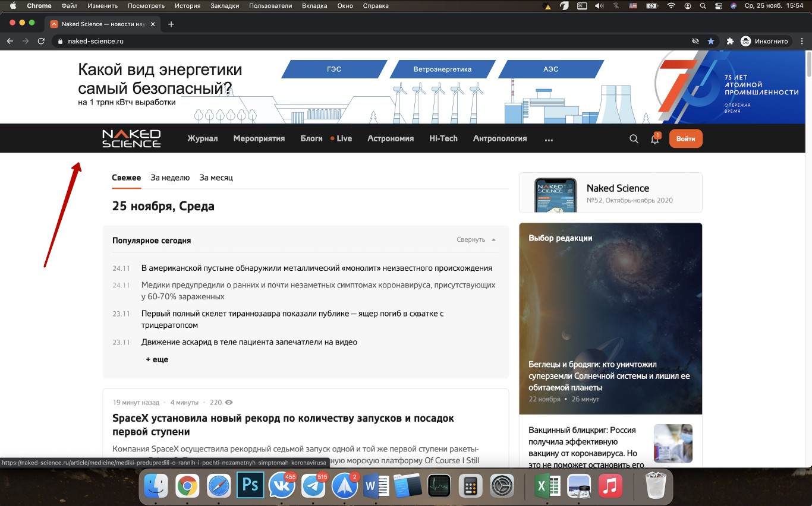Screen dimensions: 812x506
Task: Open the more categories ellipsis menu
Action: coord(549,139)
